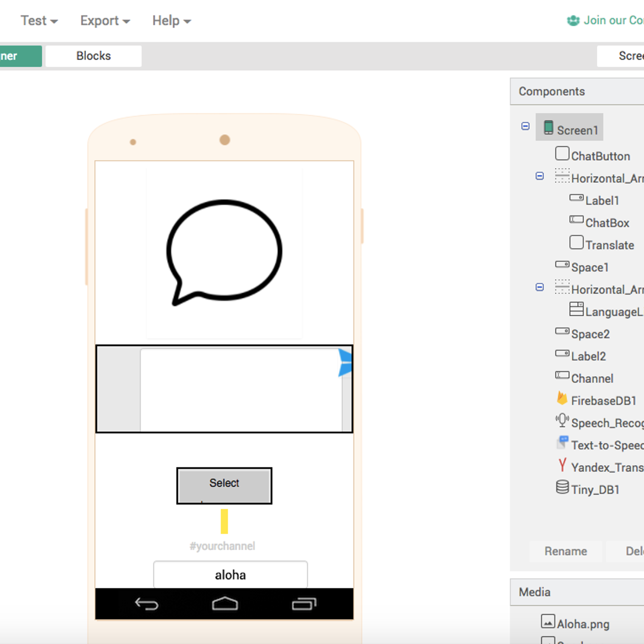Click the Channel textbox icon
The width and height of the screenshot is (644, 644).
click(x=562, y=375)
